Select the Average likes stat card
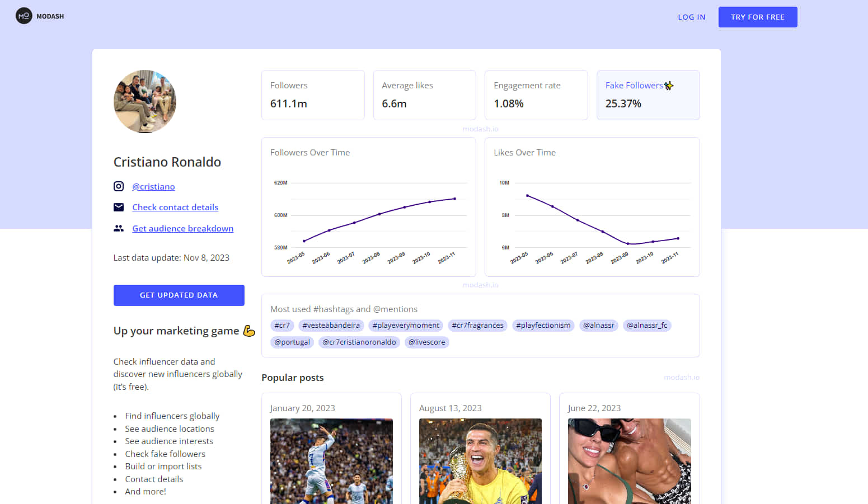868x504 pixels. (425, 95)
